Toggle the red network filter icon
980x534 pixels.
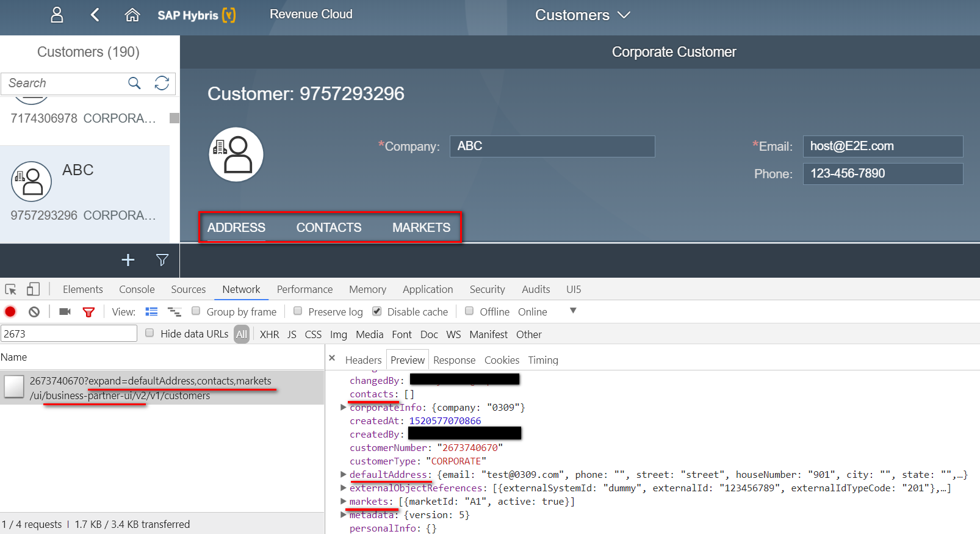click(88, 312)
